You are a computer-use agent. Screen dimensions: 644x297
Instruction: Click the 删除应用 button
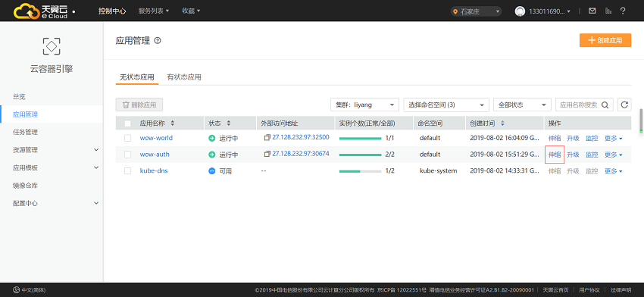[139, 105]
